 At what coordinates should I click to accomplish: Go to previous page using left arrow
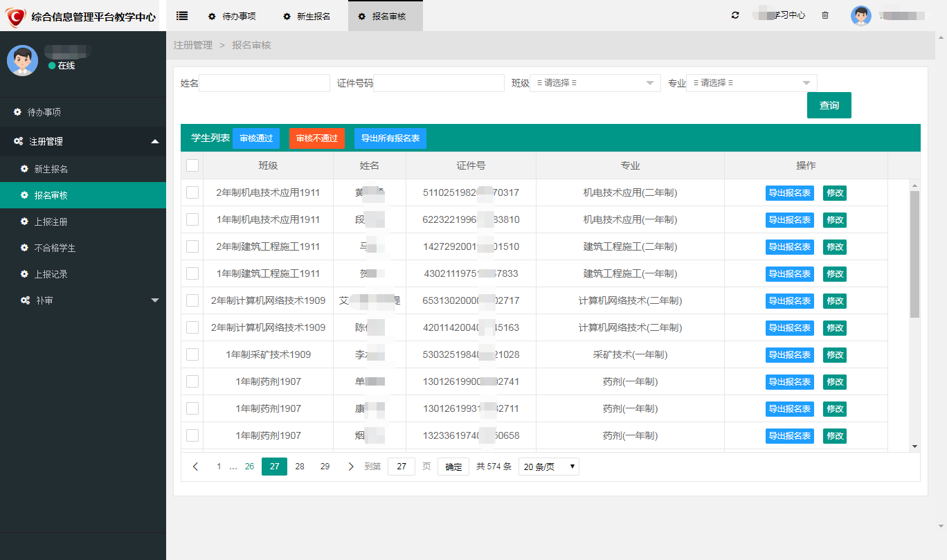point(195,467)
